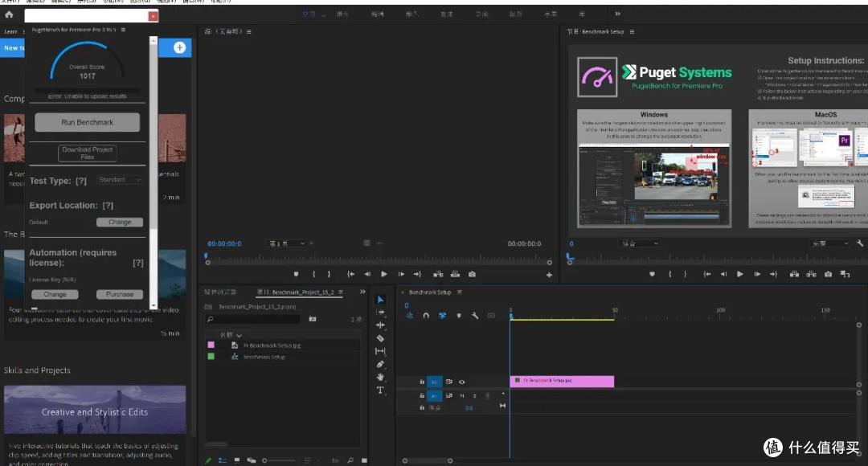This screenshot has width=868, height=466.
Task: Click the Run Benchmark button
Action: [88, 122]
